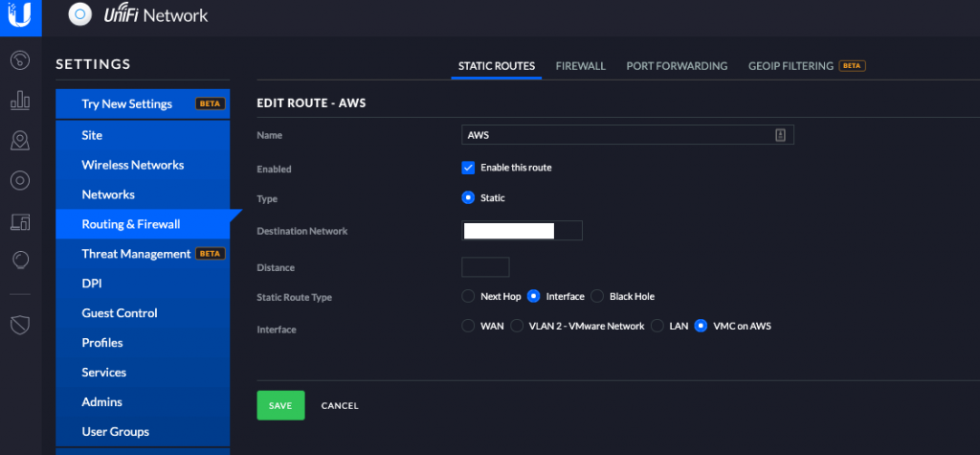The width and height of the screenshot is (980, 455).
Task: Click the Ubiquiti U logo
Action: click(x=20, y=17)
